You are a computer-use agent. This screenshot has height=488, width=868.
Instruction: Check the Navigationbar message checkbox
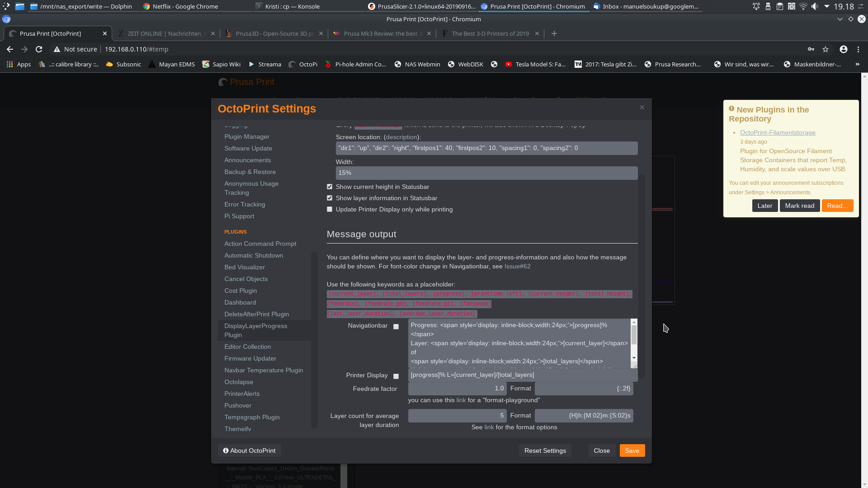click(396, 327)
